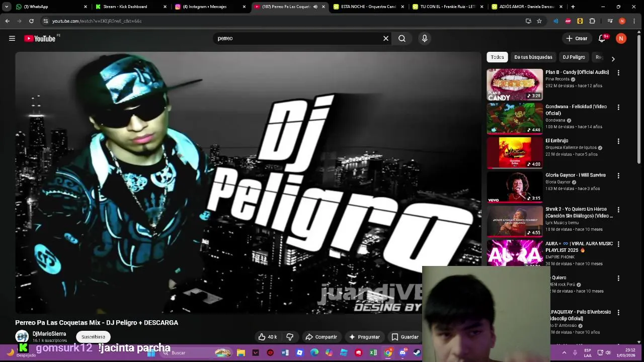Open the Gondwana Felicidad thumbnail
The width and height of the screenshot is (644, 362).
coord(515,119)
